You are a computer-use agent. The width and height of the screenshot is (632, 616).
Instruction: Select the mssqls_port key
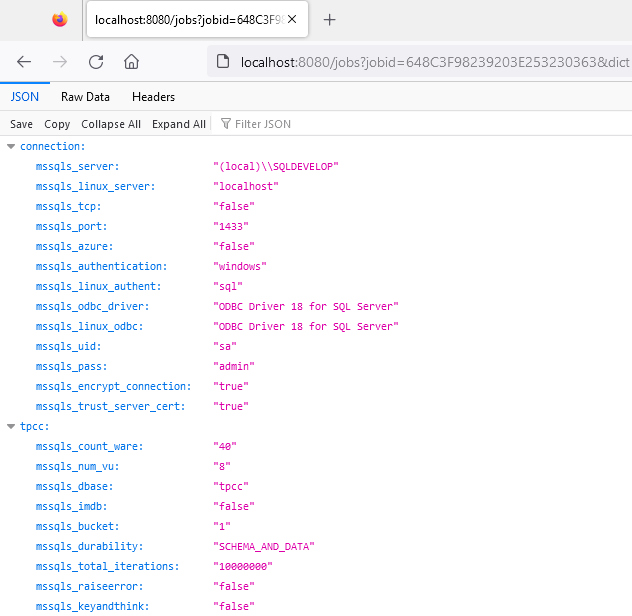tap(71, 226)
